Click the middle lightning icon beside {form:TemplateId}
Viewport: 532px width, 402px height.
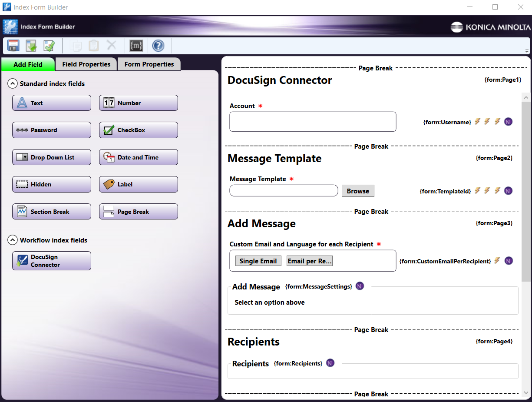(487, 190)
